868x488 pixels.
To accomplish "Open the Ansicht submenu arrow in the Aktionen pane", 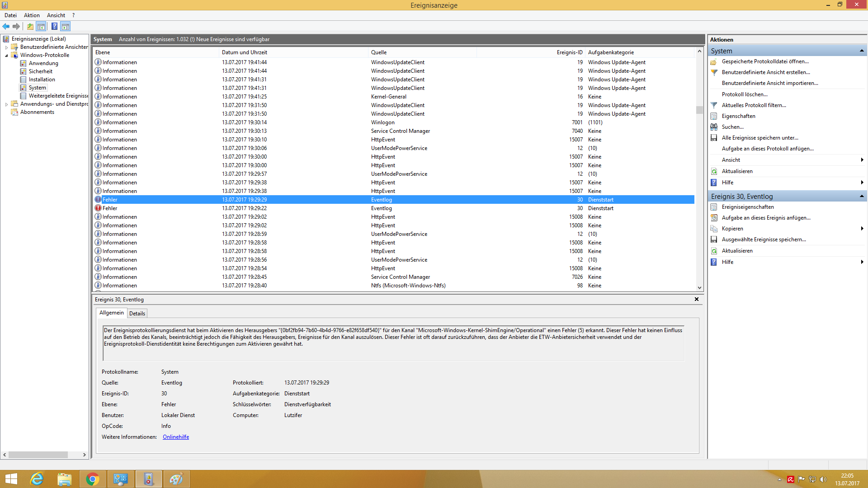I will (862, 160).
